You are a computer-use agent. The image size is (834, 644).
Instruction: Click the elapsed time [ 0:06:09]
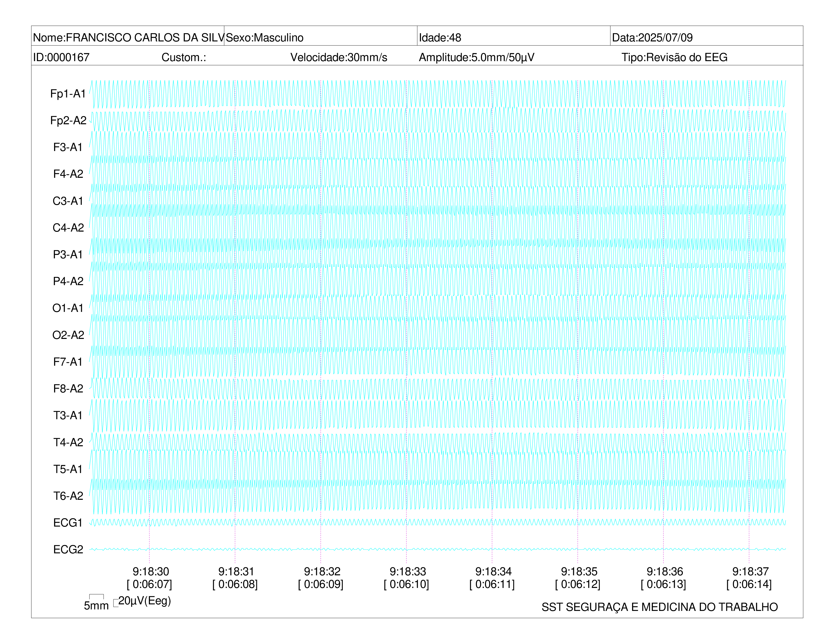[x=321, y=584]
